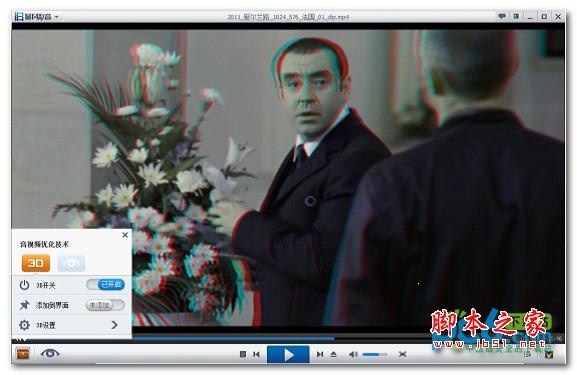The width and height of the screenshot is (577, 375).
Task: Minimize the player window
Action: tap(530, 17)
